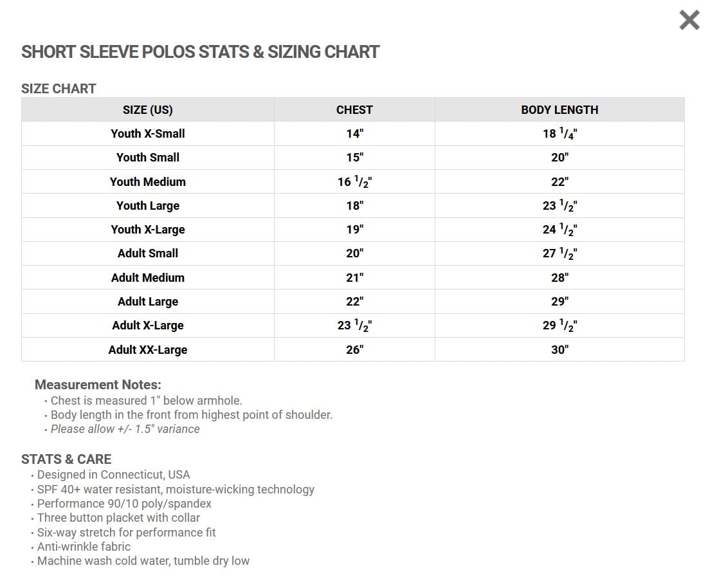708x588 pixels.
Task: Select the Adult Large row label
Action: [x=148, y=302]
